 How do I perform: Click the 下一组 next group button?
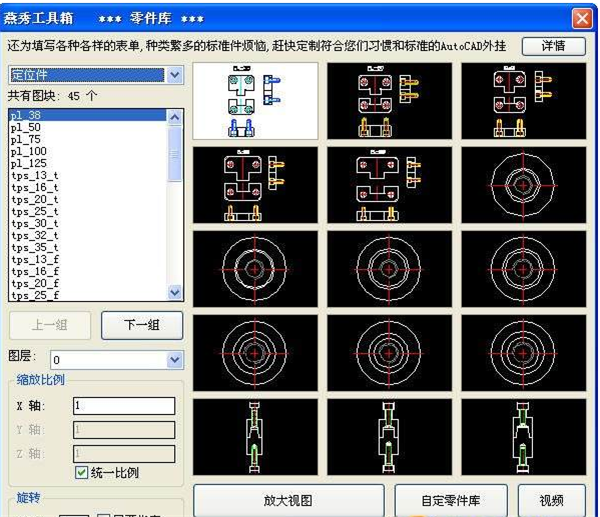point(140,325)
